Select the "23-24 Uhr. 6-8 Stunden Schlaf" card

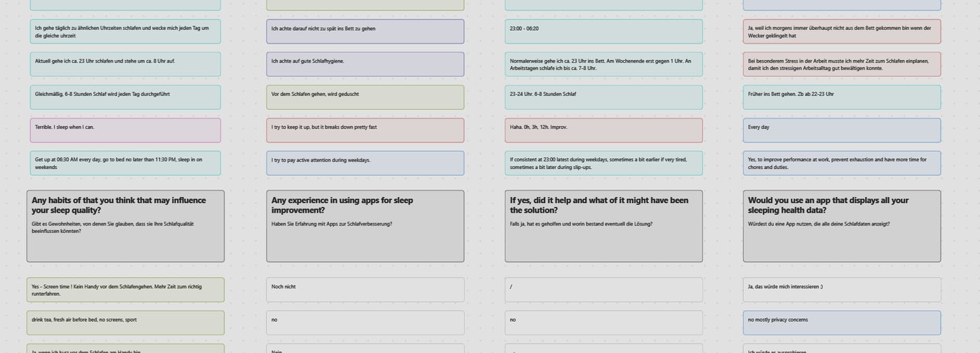pos(603,97)
